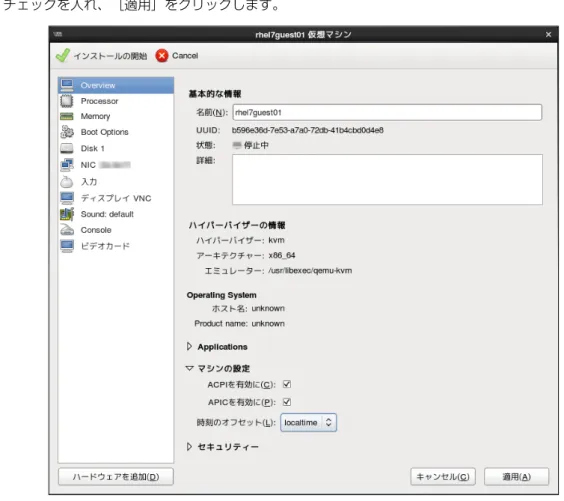Toggle the APICを有効に checkbox
Viewport: 564px width, 501px height.
287,402
